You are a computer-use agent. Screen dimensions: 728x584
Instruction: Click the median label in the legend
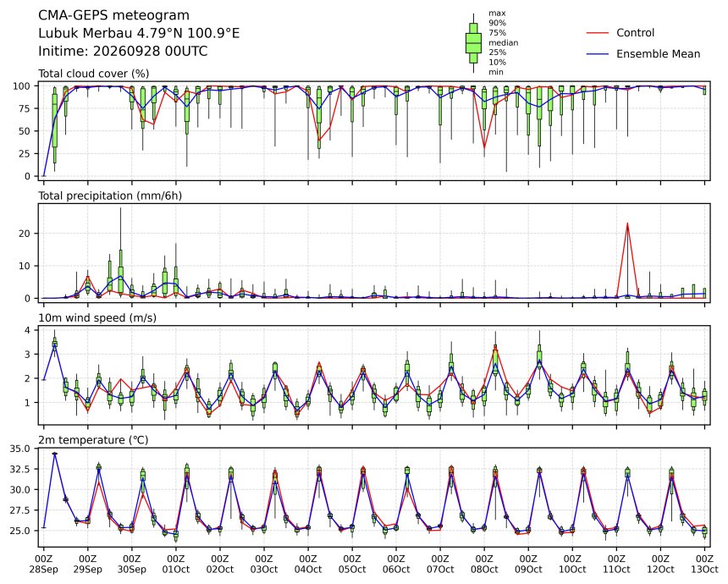(x=504, y=42)
